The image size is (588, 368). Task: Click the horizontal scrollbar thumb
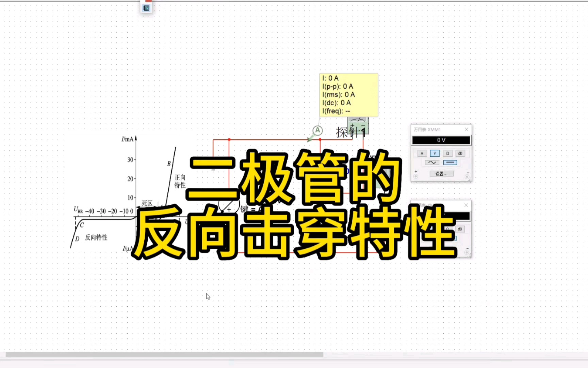(x=164, y=354)
